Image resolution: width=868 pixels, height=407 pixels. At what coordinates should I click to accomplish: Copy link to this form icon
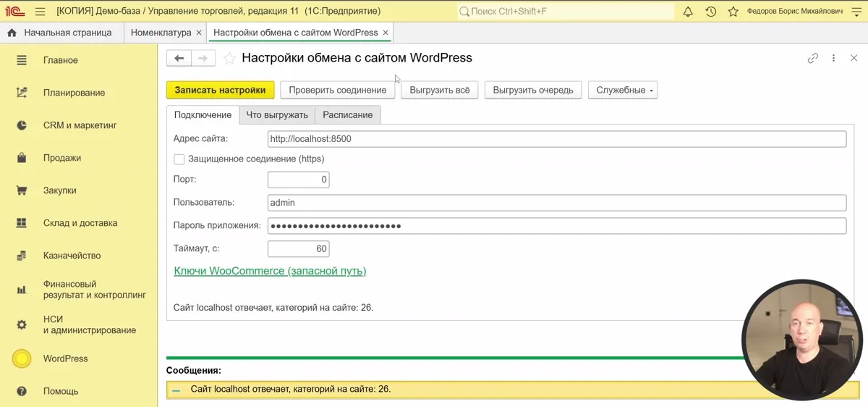[x=813, y=59]
